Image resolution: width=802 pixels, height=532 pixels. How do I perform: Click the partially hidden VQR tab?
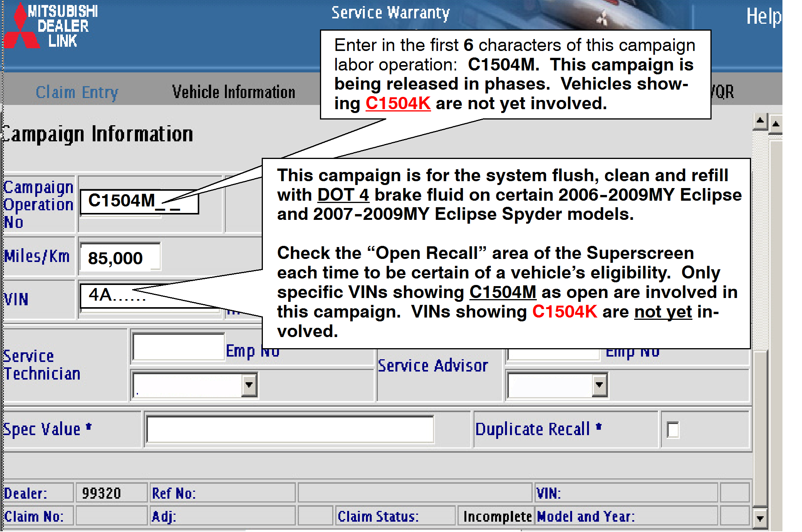pyautogui.click(x=722, y=92)
